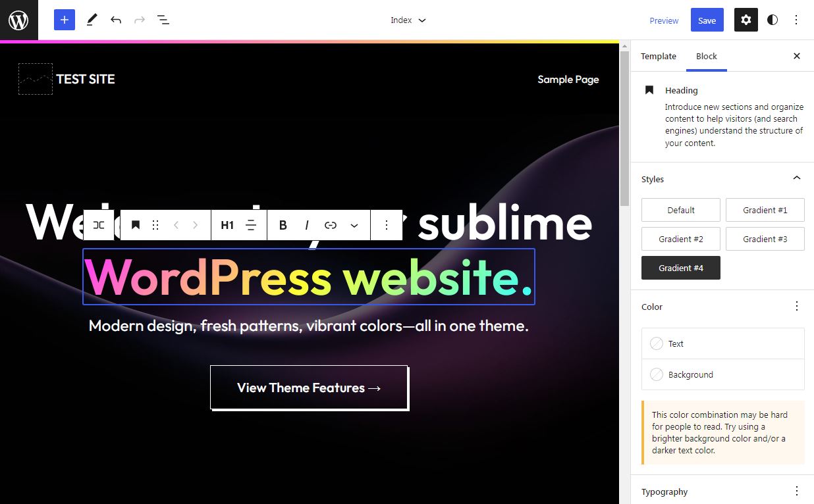Switch to the Template tab
814x504 pixels.
point(659,56)
